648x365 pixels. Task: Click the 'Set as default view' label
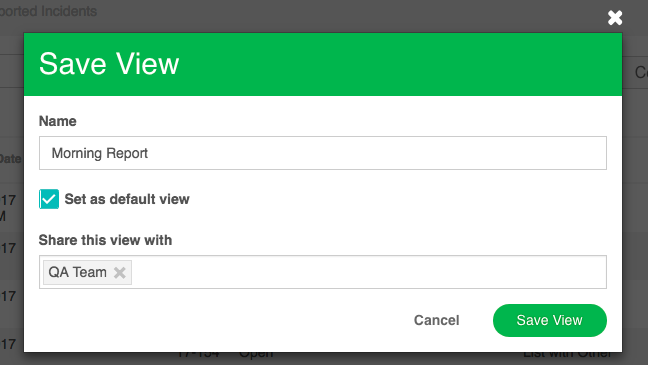coord(127,199)
